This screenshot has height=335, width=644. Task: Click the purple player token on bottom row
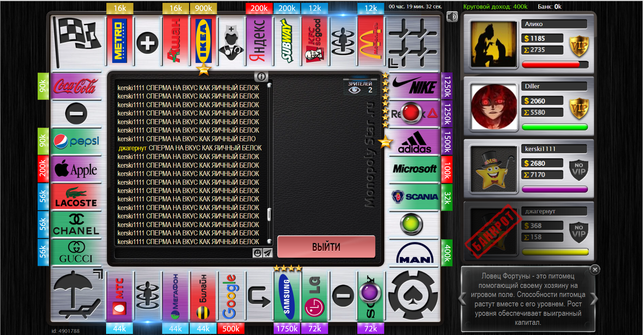pos(369,293)
